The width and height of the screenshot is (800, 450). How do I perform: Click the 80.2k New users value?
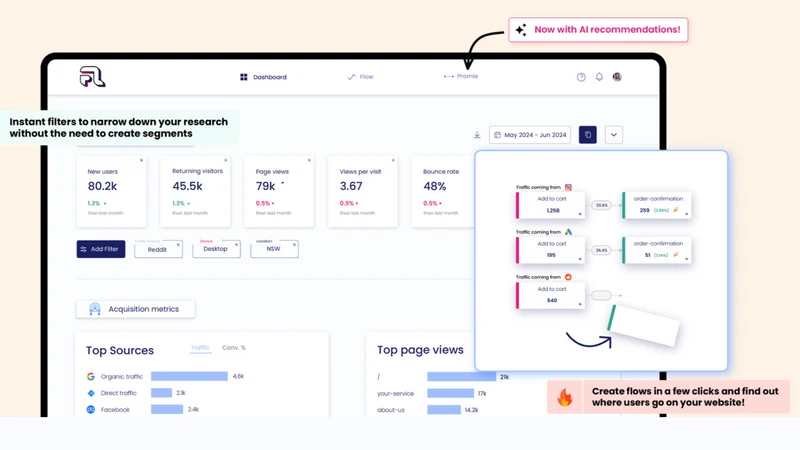pos(102,186)
